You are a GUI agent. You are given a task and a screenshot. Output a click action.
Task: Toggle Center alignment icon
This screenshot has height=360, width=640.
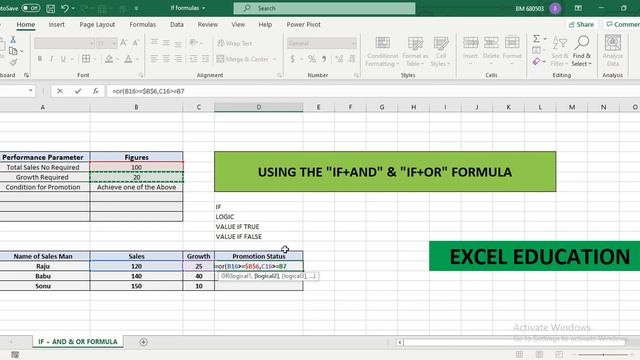[166, 59]
